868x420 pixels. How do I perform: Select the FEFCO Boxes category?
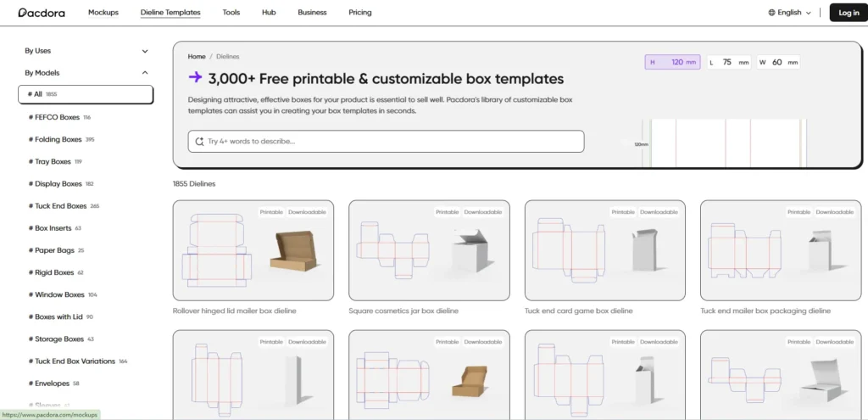pyautogui.click(x=59, y=117)
